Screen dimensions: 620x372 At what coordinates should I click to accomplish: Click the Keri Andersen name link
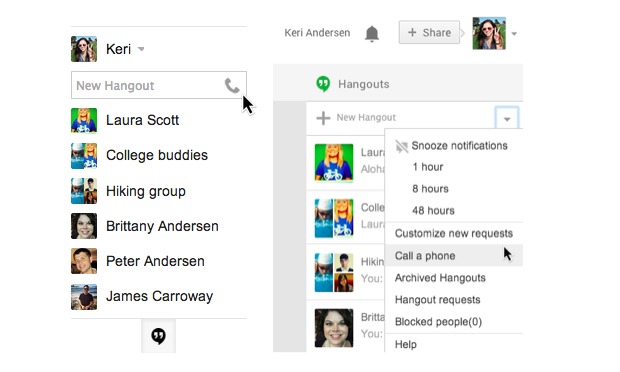(x=317, y=33)
